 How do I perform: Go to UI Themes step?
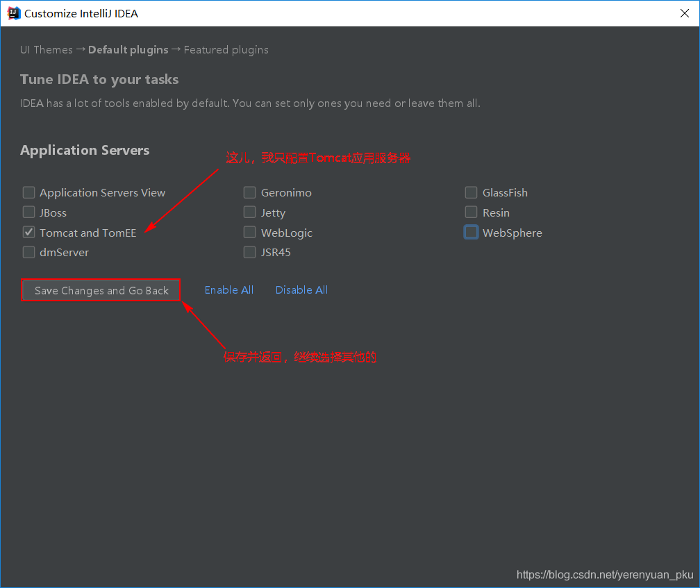point(47,49)
